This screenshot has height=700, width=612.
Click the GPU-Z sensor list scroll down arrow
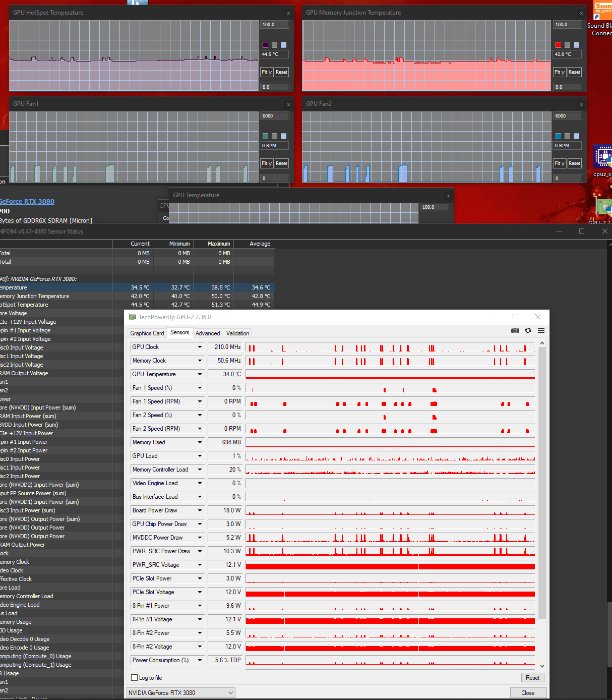(542, 666)
